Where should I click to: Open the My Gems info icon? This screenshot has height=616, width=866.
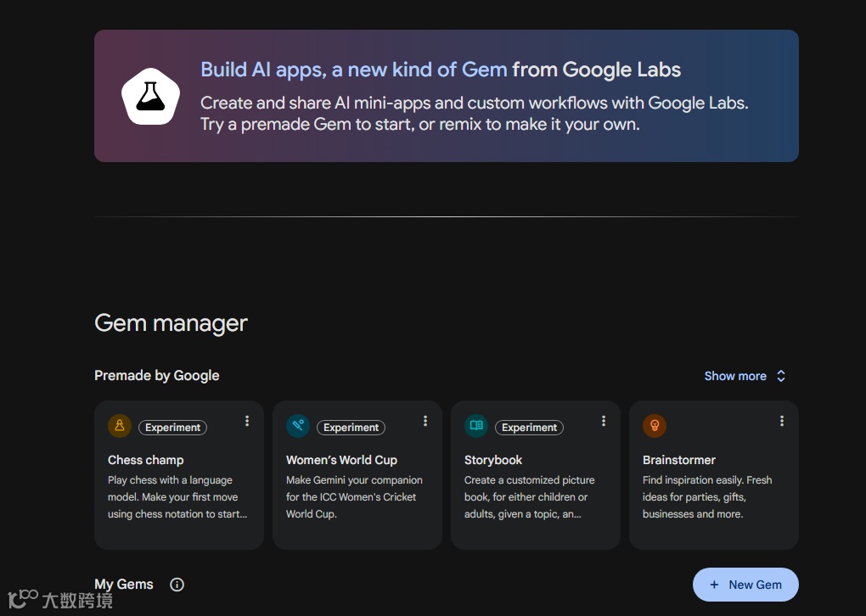coord(177,585)
